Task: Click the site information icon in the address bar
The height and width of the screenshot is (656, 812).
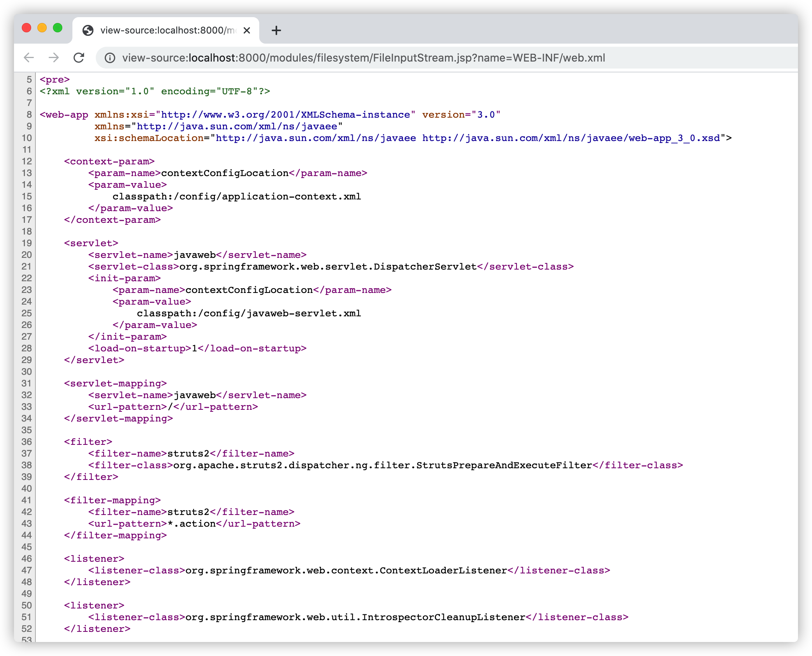Action: click(x=110, y=58)
